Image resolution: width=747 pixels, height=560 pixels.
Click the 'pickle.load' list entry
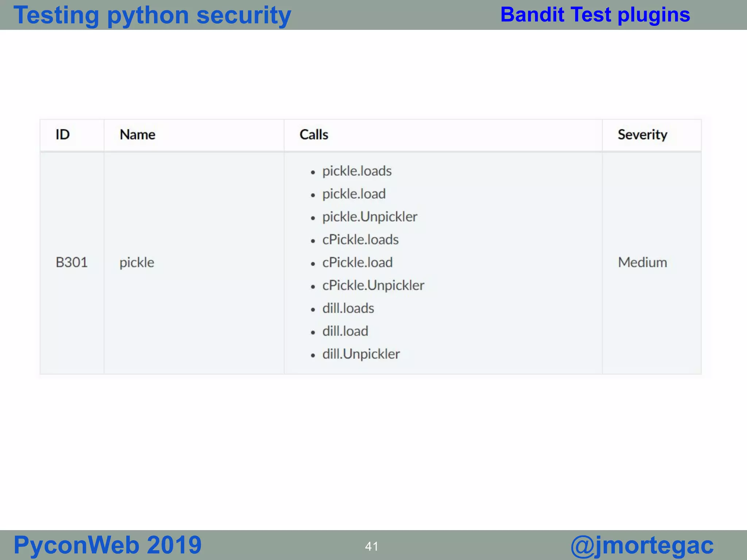point(354,194)
